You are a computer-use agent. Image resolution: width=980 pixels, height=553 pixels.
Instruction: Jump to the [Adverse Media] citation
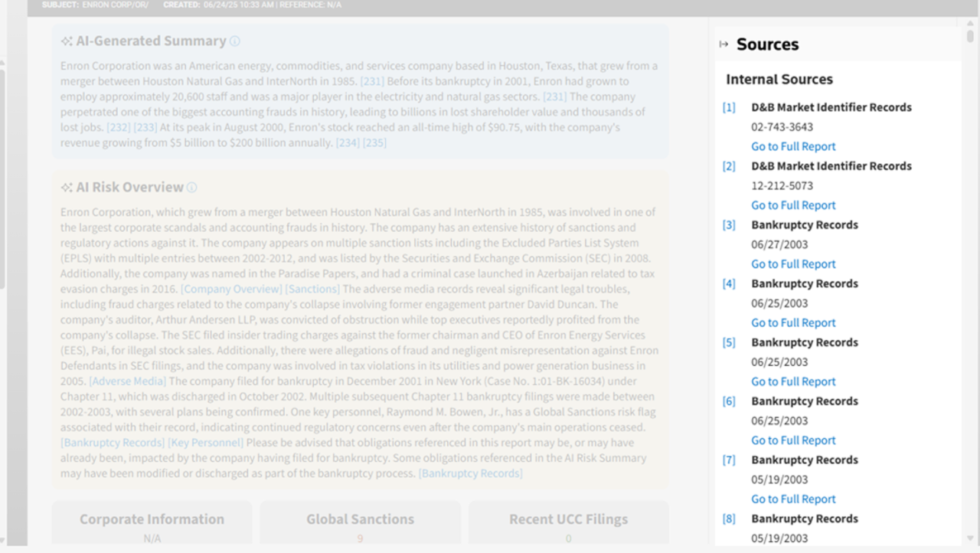(127, 381)
